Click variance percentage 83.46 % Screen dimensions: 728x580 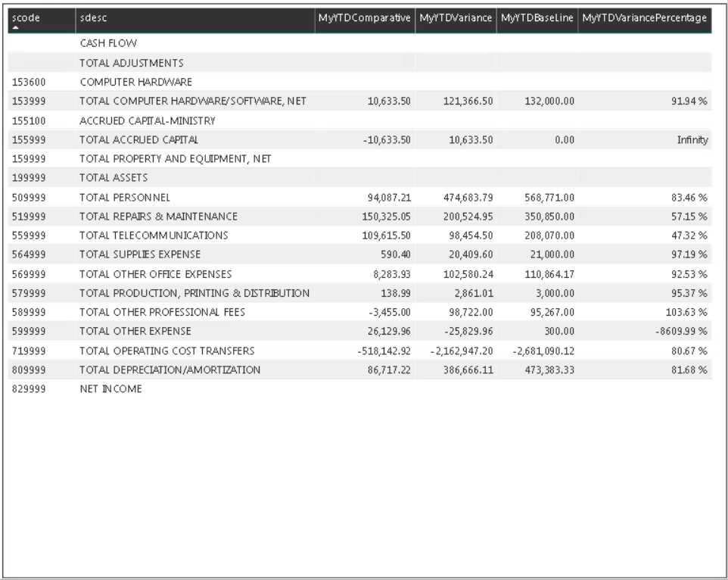689,198
